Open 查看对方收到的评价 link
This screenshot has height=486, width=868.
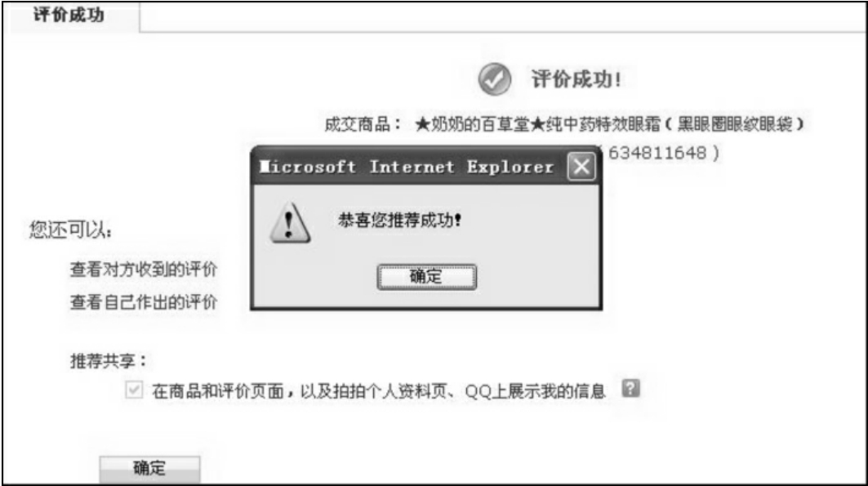coord(144,270)
